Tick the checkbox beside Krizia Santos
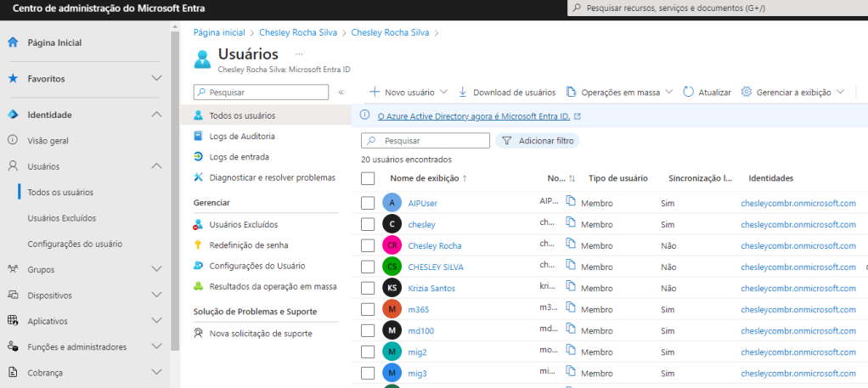Viewport: 868px width, 388px height. click(368, 288)
